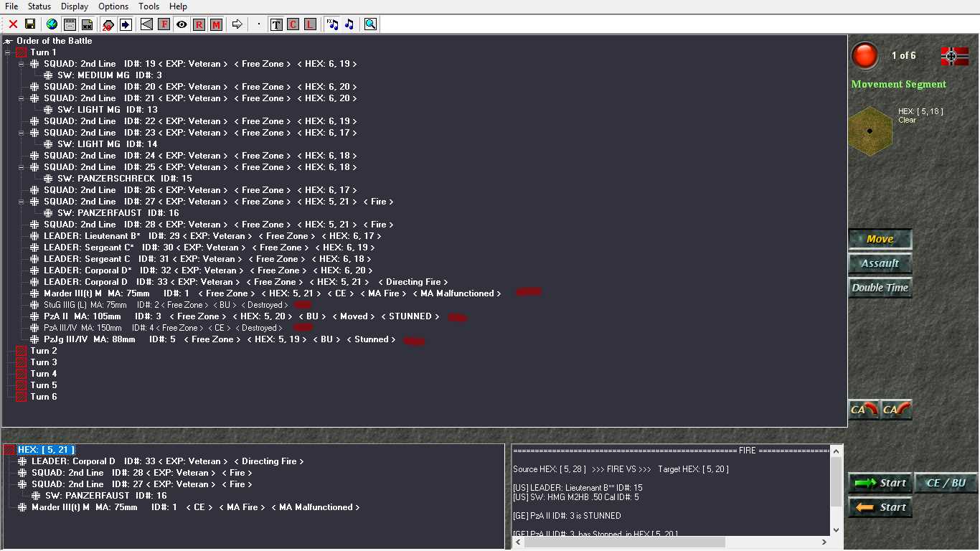This screenshot has height=551, width=980.
Task: Click the Order of the Battle header icon
Action: [9, 41]
